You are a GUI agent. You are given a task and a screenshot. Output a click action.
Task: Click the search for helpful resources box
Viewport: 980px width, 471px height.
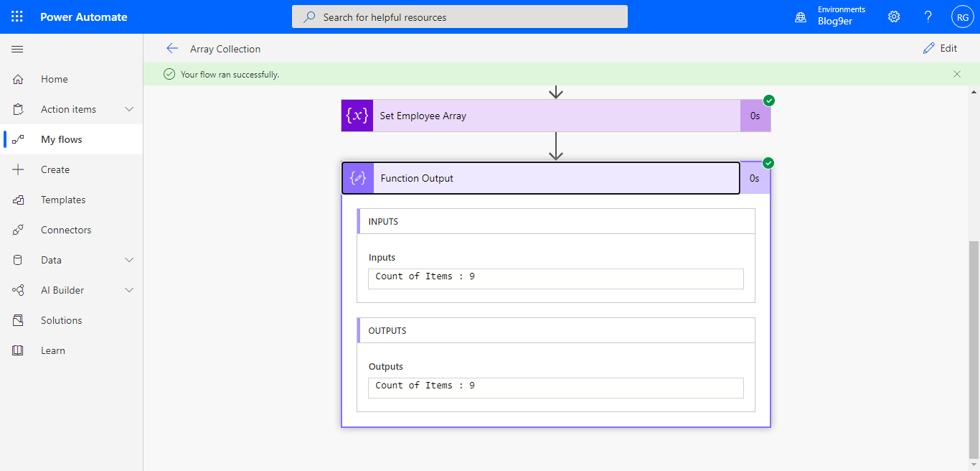tap(460, 17)
